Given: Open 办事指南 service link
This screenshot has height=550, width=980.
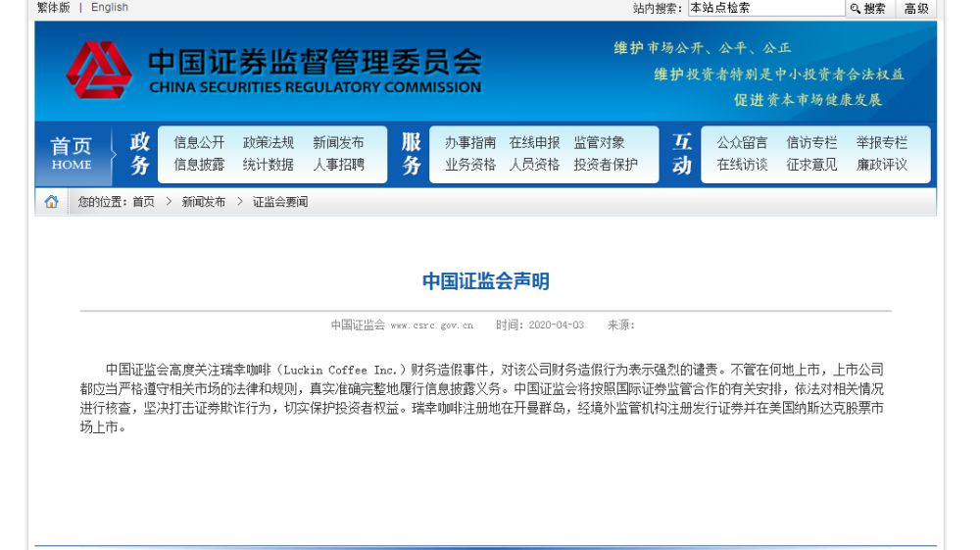Looking at the screenshot, I should [x=470, y=142].
